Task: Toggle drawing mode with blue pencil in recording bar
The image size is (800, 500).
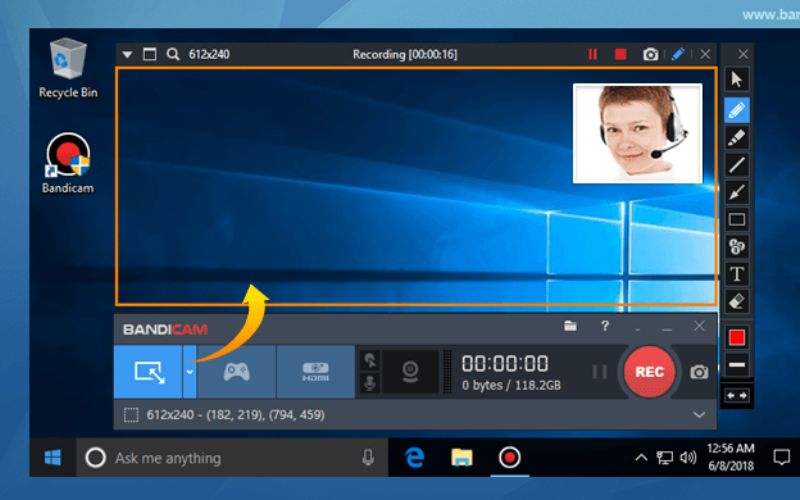Action: pyautogui.click(x=678, y=54)
